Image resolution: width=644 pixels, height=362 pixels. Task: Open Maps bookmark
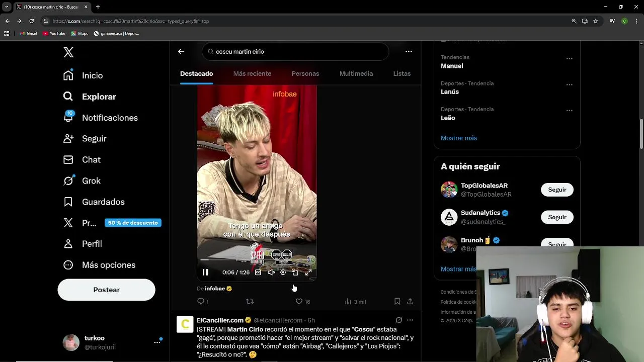(x=79, y=34)
